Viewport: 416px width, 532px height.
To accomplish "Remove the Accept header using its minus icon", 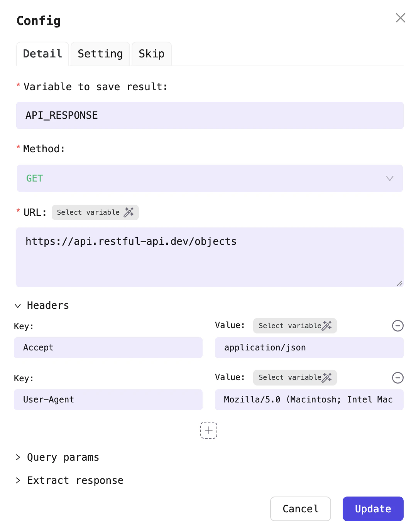I will [x=398, y=326].
